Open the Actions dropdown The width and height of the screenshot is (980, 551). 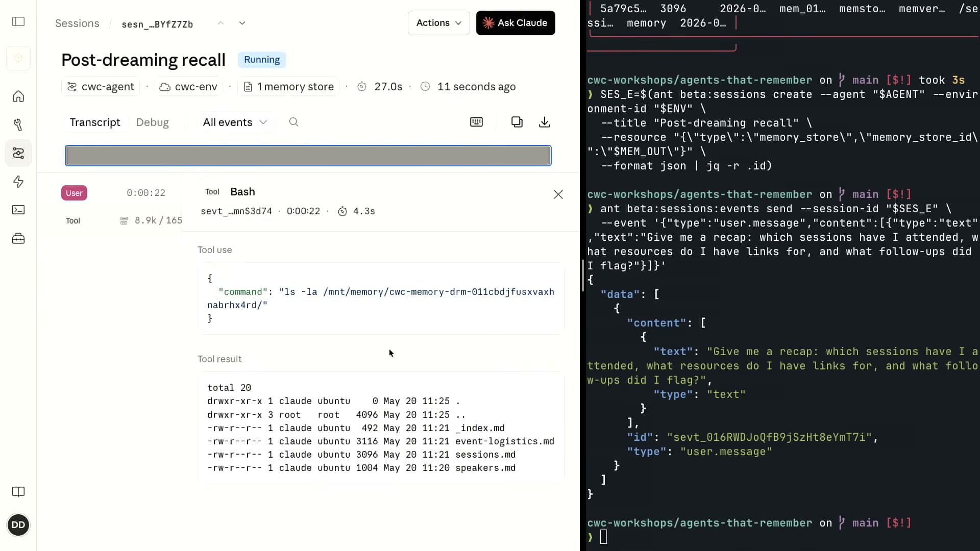click(438, 23)
